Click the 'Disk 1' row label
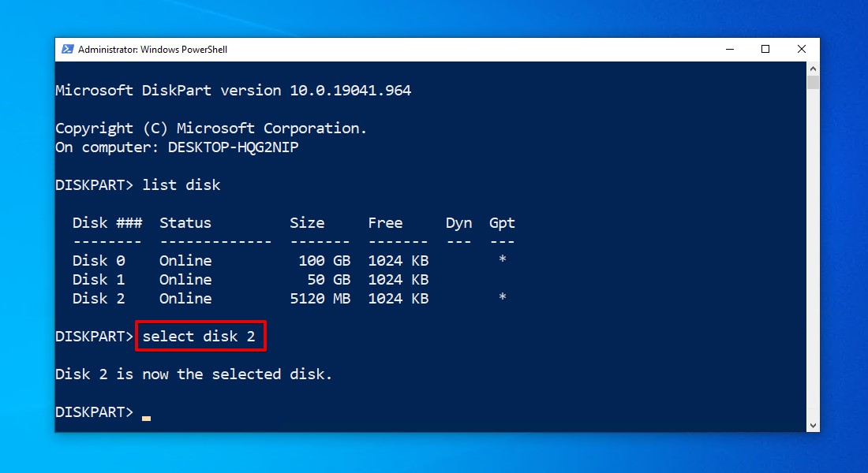Image resolution: width=868 pixels, height=473 pixels. coord(99,279)
